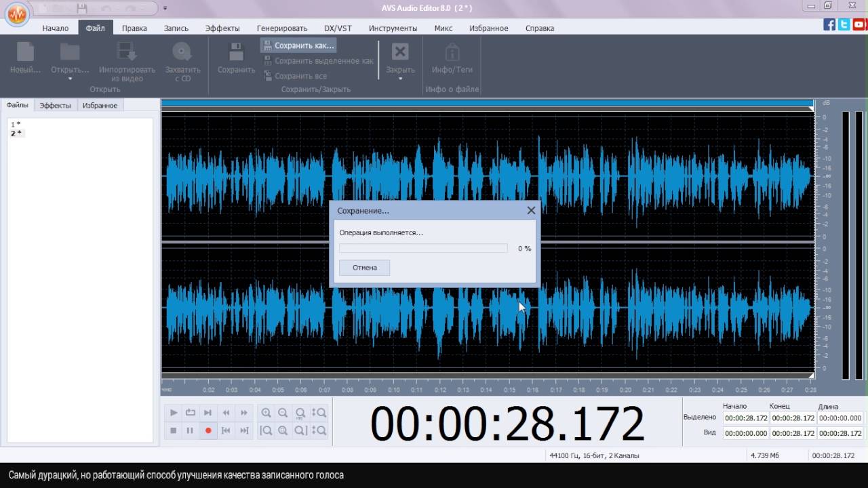
Task: Click Сохранить выделенное как option
Action: [x=319, y=61]
